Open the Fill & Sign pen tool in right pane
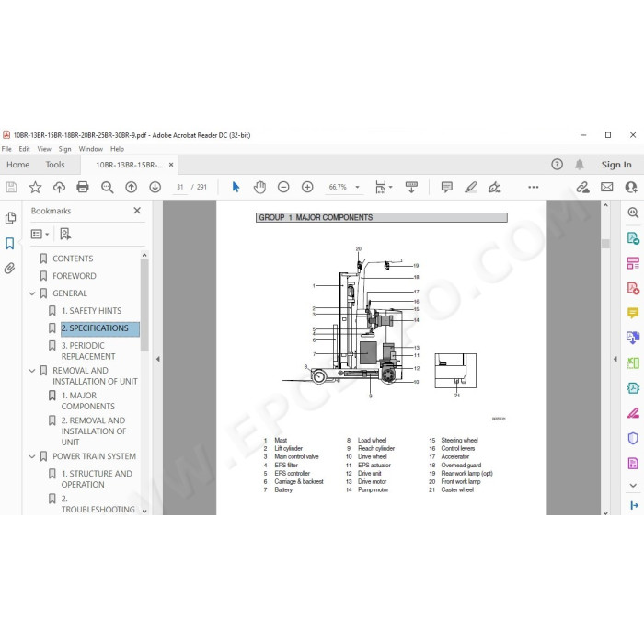This screenshot has height=644, width=644. click(x=633, y=413)
